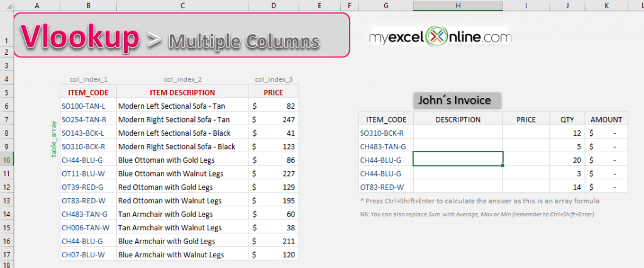Screen dimensions: 644x268
Task: Click the fill handle of the selected cell
Action: tap(502, 165)
